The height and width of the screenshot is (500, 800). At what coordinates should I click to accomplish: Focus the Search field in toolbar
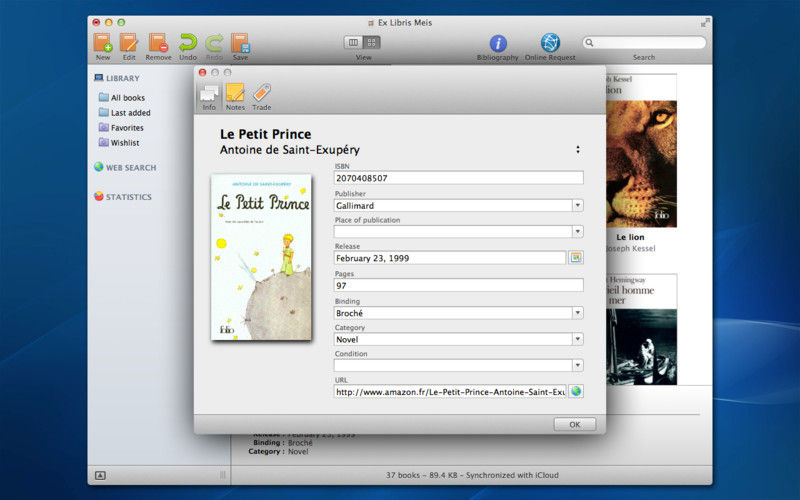point(644,42)
